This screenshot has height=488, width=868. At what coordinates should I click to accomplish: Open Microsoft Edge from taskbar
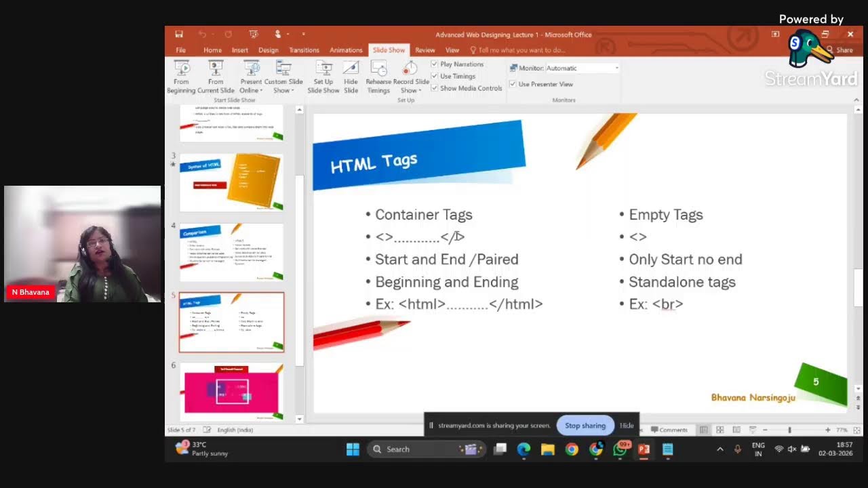pyautogui.click(x=524, y=449)
